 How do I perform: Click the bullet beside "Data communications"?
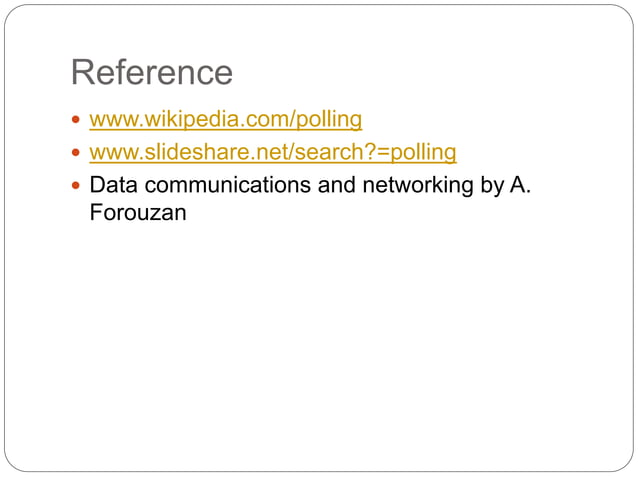(78, 185)
